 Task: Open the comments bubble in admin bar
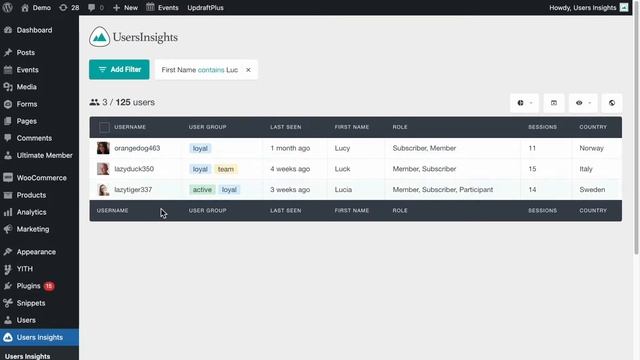(91, 8)
